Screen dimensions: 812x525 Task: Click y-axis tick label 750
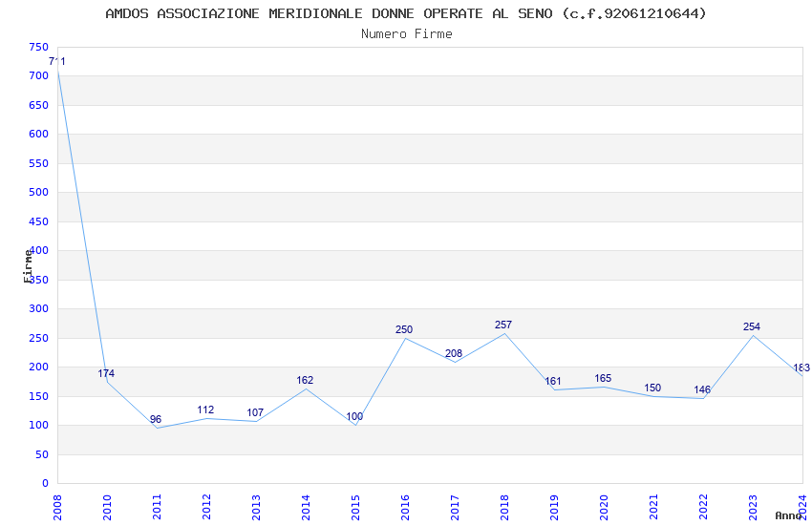pos(39,47)
